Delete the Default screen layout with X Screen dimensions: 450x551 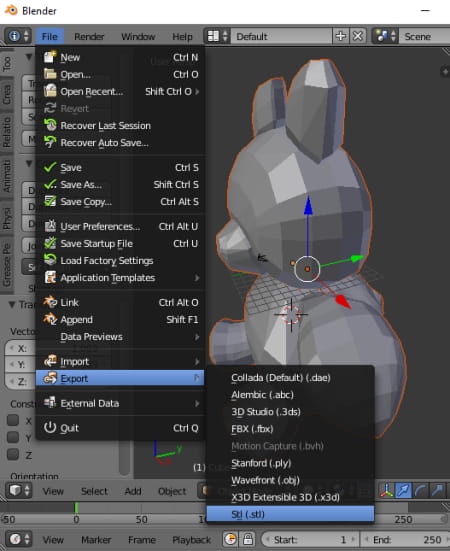point(357,36)
